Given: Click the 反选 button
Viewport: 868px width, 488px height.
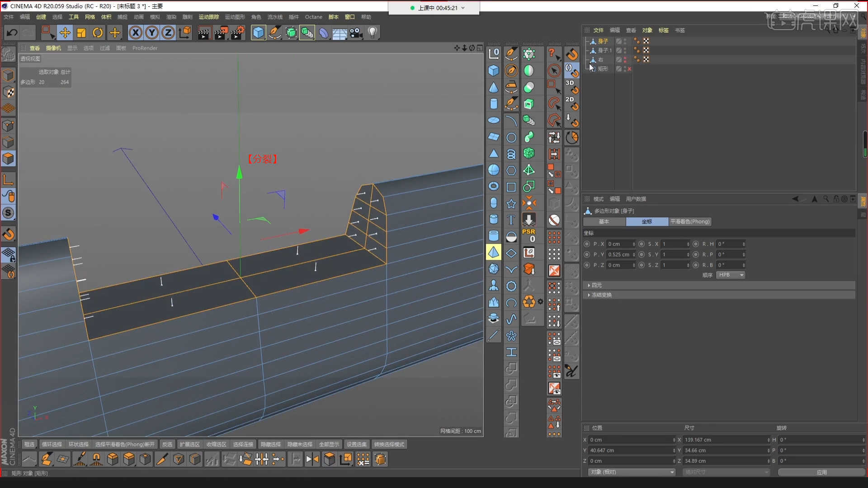Looking at the screenshot, I should tap(167, 445).
